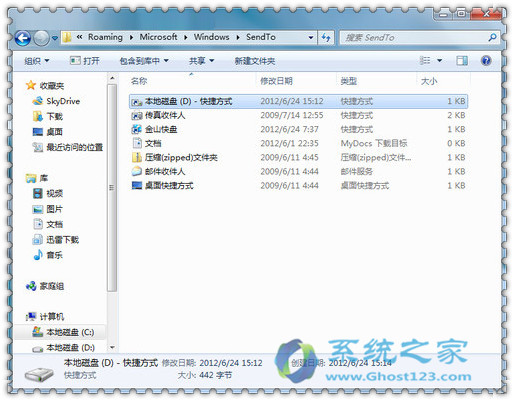The width and height of the screenshot is (514, 401).
Task: Click the 打开 toolbar button
Action: tap(85, 61)
